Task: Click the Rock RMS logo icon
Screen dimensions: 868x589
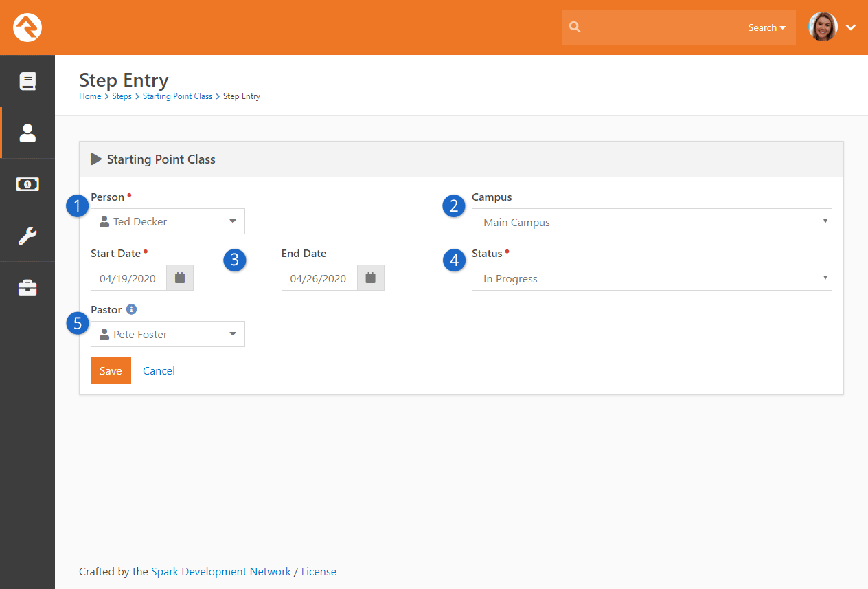Action: coord(27,27)
